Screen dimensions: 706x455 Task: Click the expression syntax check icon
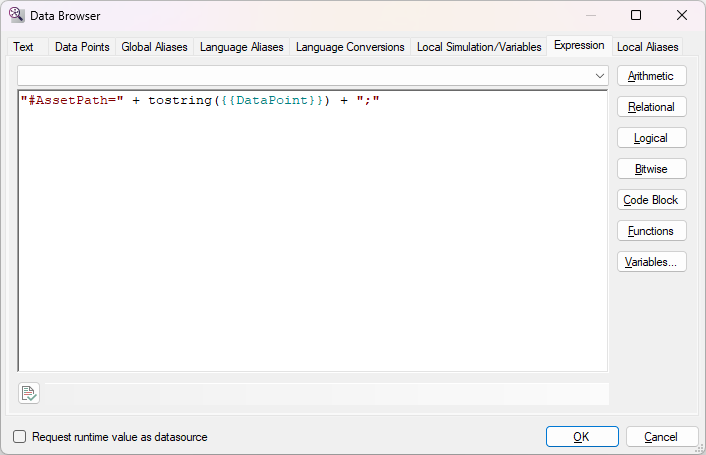click(x=29, y=394)
